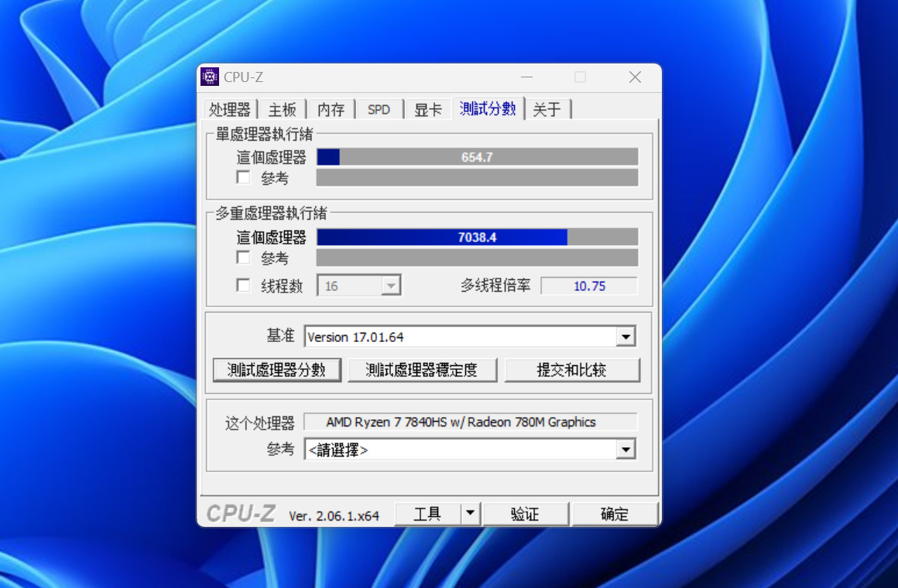
Task: Enable 參考 checkbox under single thread section
Action: tap(243, 177)
